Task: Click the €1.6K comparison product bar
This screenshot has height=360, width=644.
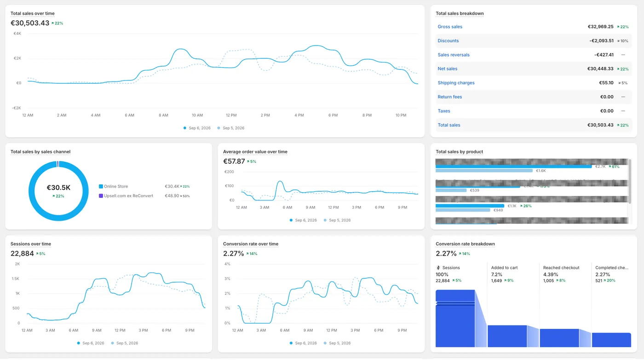Action: pyautogui.click(x=484, y=171)
